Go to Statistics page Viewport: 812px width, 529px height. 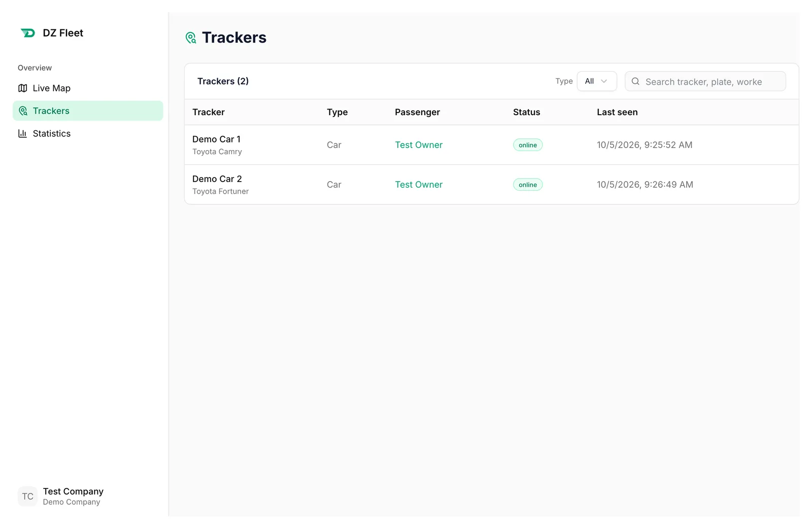pyautogui.click(x=88, y=133)
